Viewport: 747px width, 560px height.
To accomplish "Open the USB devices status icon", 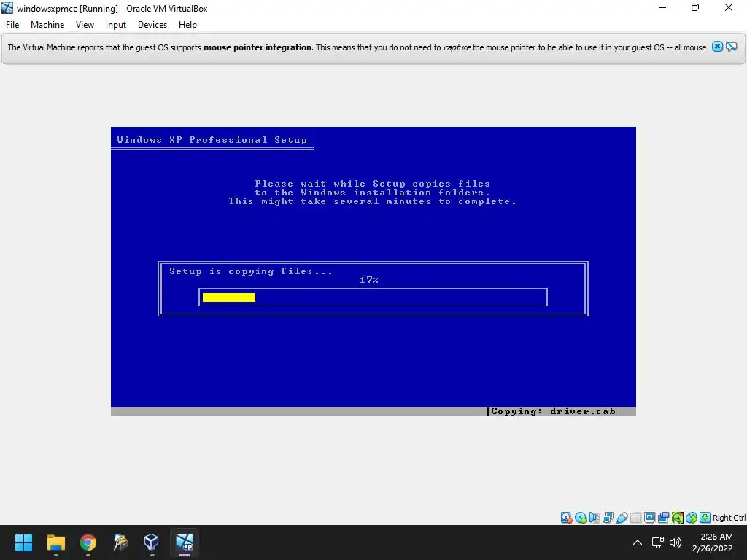I will click(622, 518).
